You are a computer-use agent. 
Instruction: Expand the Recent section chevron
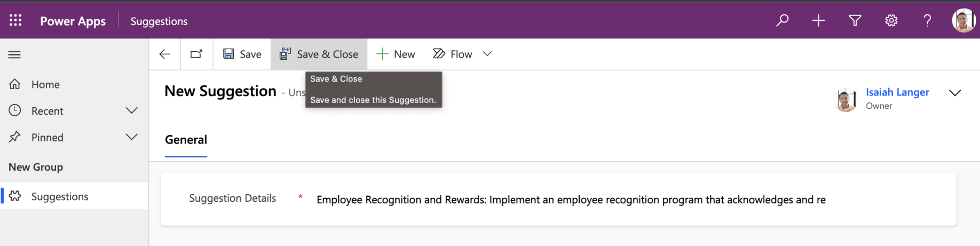click(x=131, y=110)
